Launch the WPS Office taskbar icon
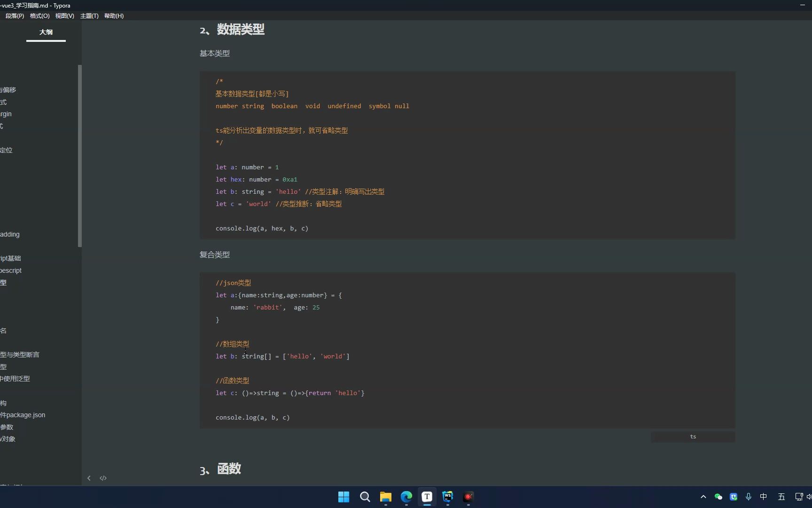 click(x=447, y=497)
